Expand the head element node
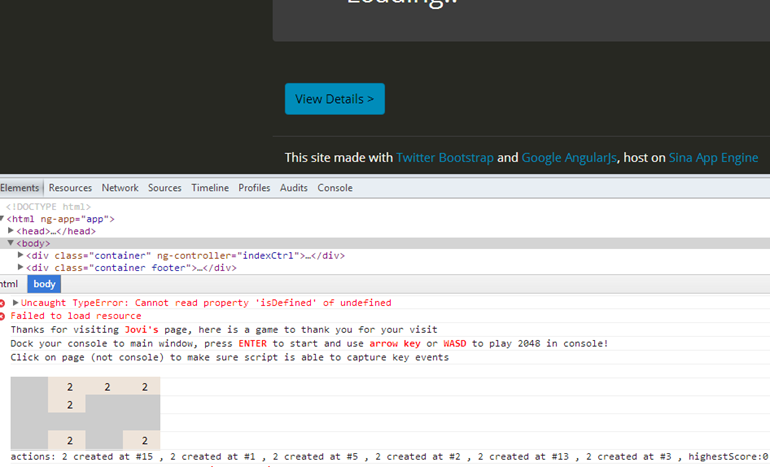The height and width of the screenshot is (467, 770). coord(10,231)
